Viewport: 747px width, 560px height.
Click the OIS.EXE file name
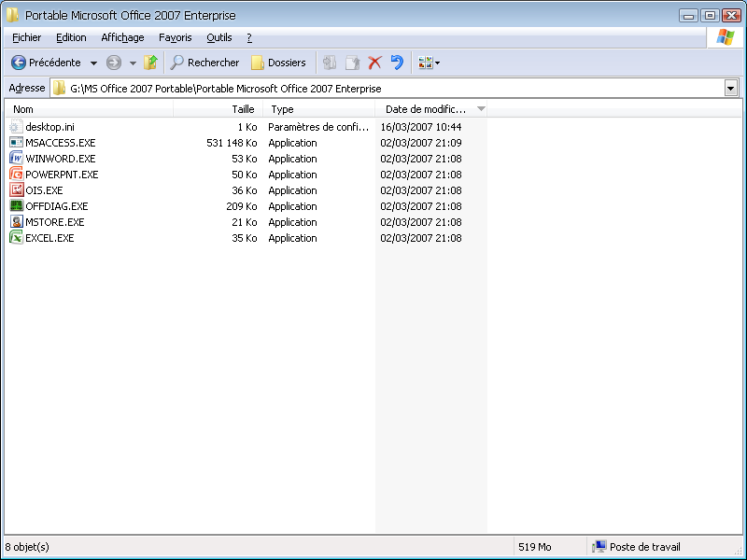click(44, 190)
